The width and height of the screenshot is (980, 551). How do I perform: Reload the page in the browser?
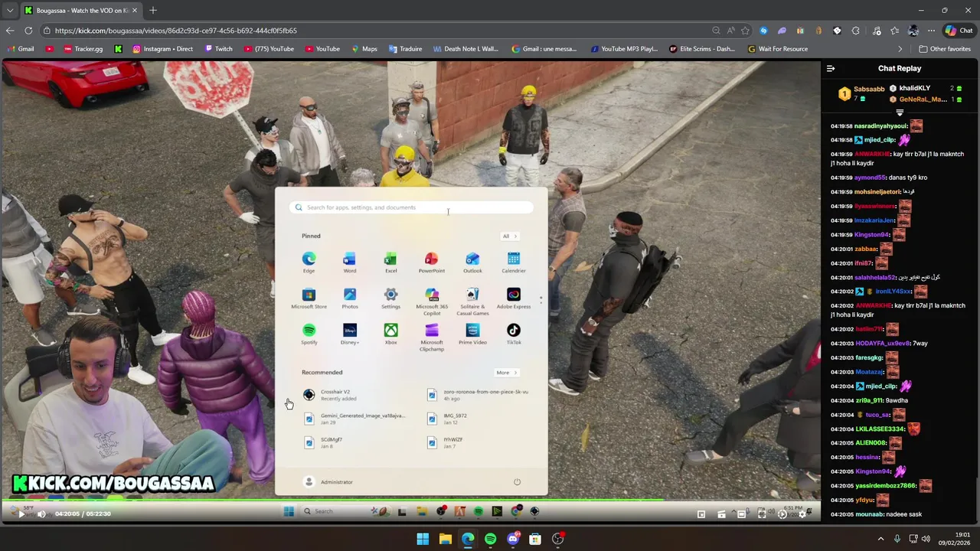click(28, 31)
